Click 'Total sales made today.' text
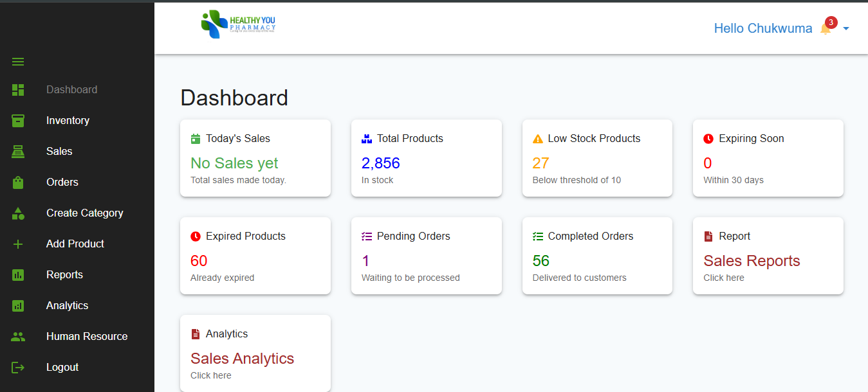Image resolution: width=868 pixels, height=392 pixels. coord(238,180)
